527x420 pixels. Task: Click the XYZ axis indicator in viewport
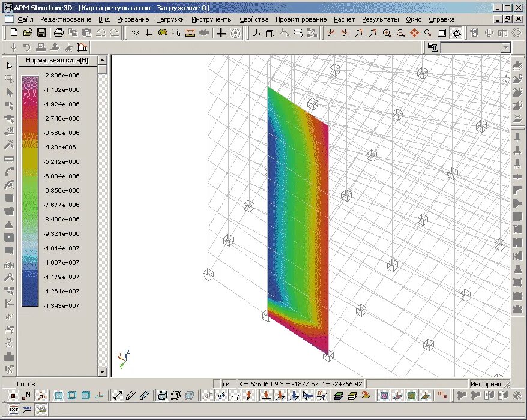[124, 359]
